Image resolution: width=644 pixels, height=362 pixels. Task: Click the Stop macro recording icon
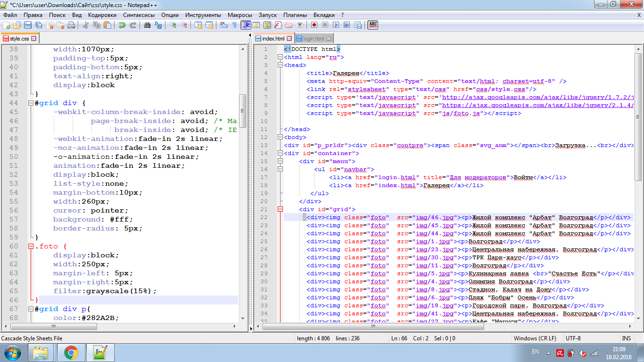pos(325,25)
